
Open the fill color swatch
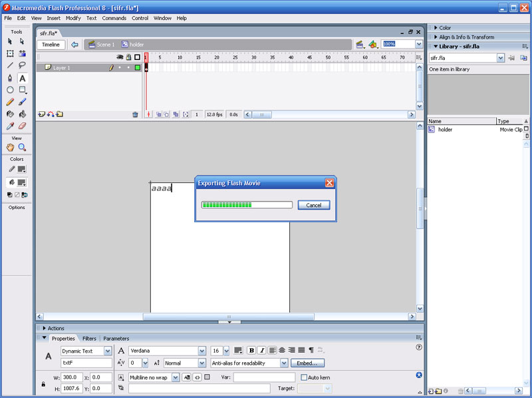22,183
